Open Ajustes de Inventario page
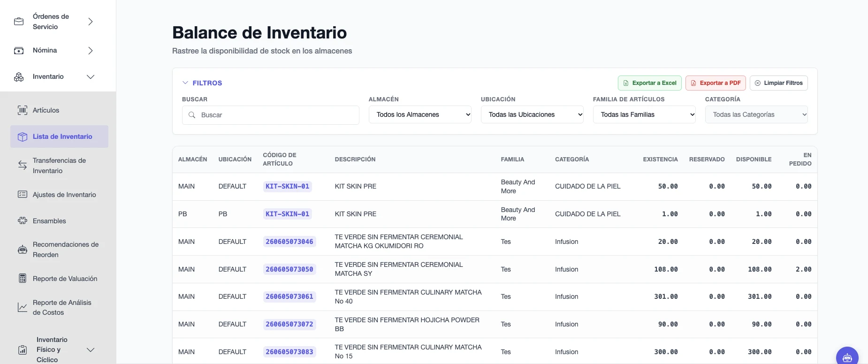868x364 pixels. click(x=59, y=195)
